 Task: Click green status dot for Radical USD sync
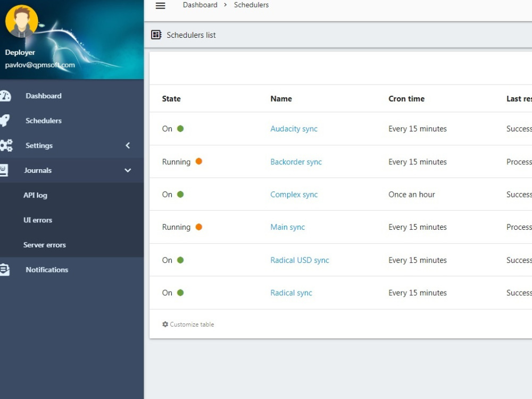click(x=180, y=260)
